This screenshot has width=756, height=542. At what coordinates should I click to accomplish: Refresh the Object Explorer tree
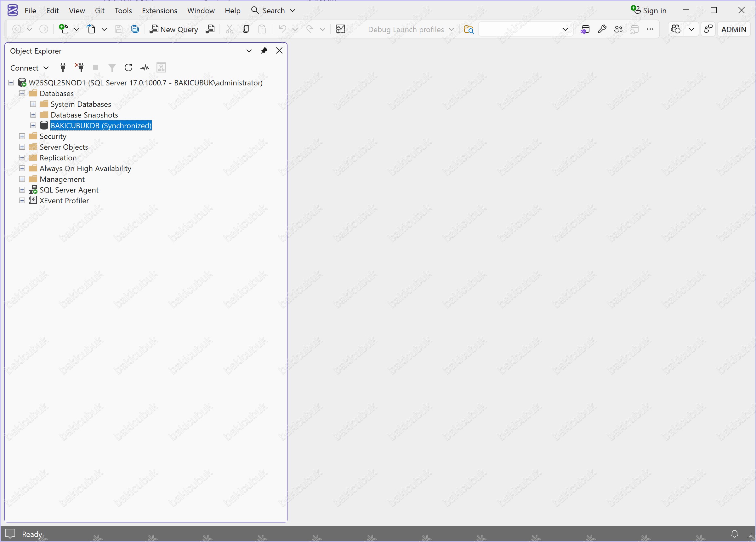(x=128, y=68)
